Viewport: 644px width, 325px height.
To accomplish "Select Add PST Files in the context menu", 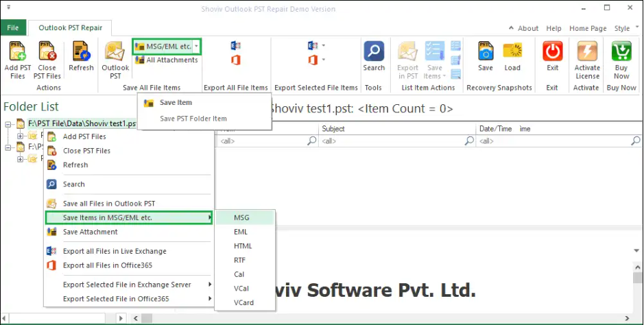I will pos(128,136).
